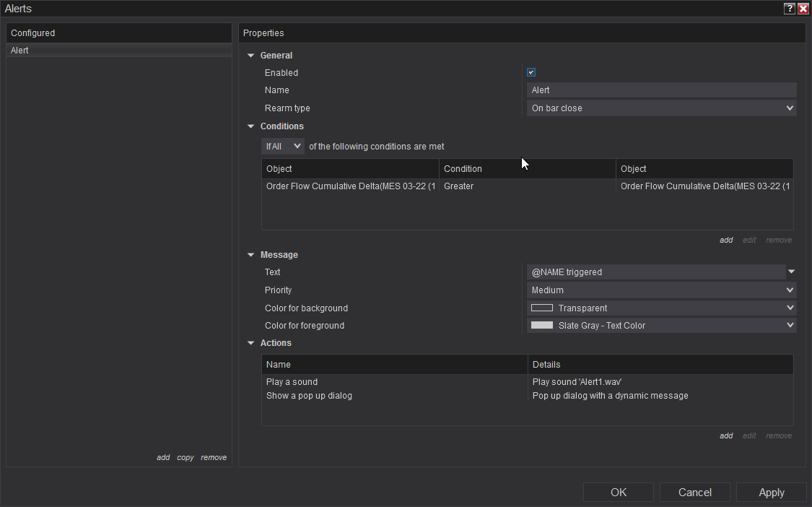Click the help question mark icon
This screenshot has width=812, height=507.
coord(790,9)
